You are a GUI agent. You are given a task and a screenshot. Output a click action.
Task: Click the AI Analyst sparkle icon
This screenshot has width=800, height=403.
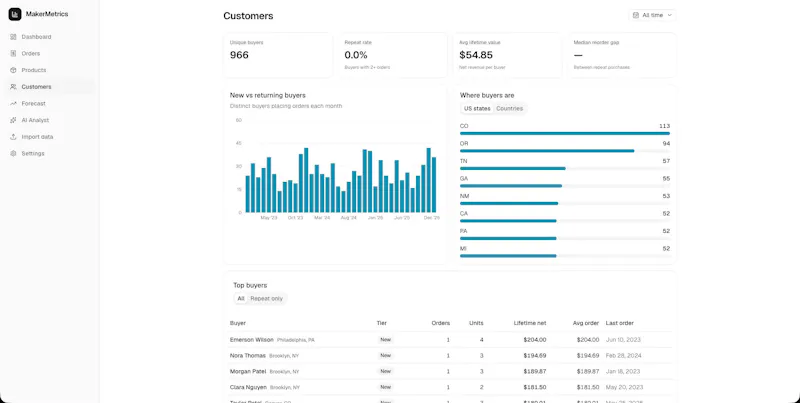coord(13,120)
